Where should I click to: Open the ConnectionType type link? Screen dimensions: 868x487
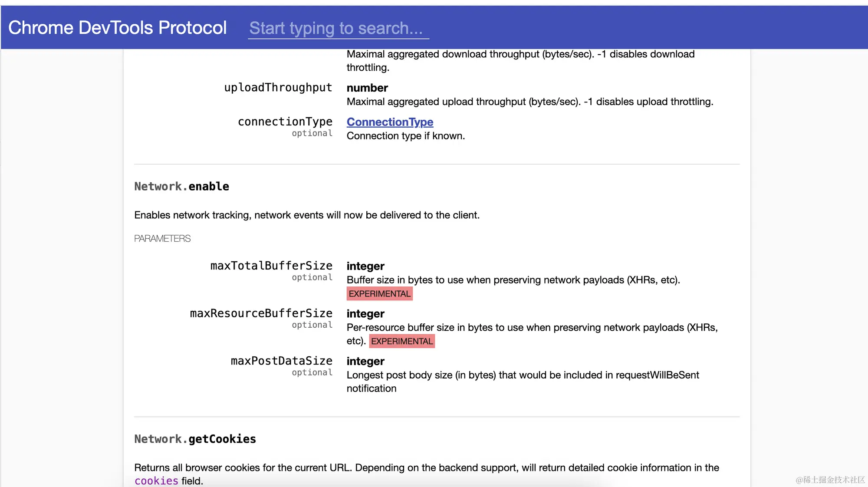(389, 122)
